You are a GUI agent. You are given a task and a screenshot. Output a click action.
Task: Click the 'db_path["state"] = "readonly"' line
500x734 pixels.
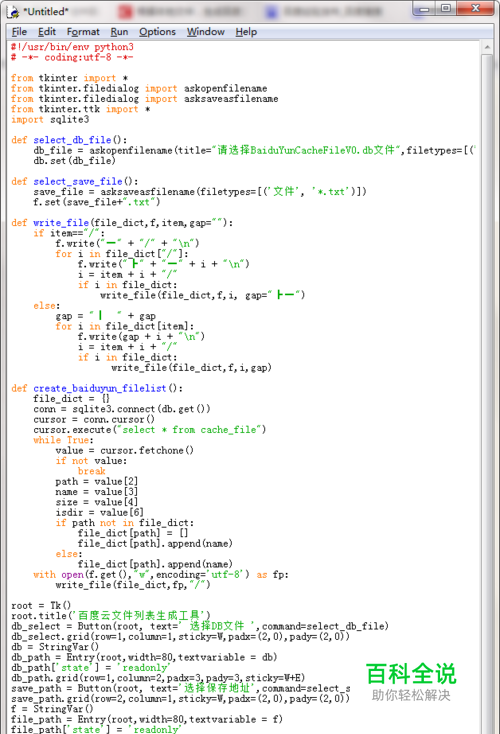click(91, 668)
